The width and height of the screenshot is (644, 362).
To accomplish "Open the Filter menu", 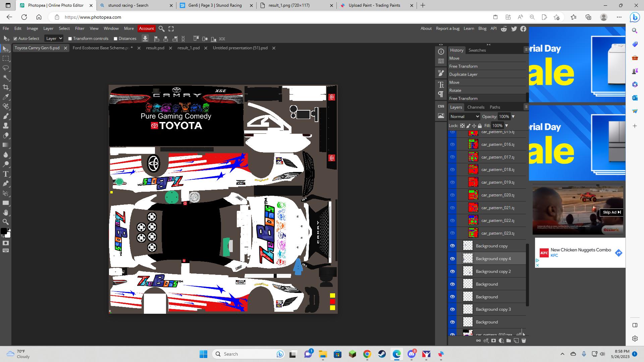I will pos(79,28).
